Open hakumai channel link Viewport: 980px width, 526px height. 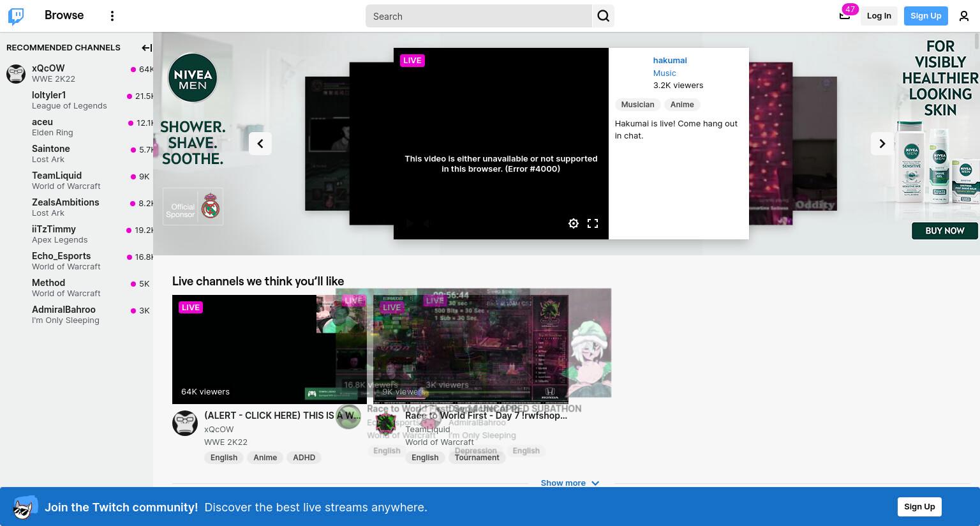670,61
